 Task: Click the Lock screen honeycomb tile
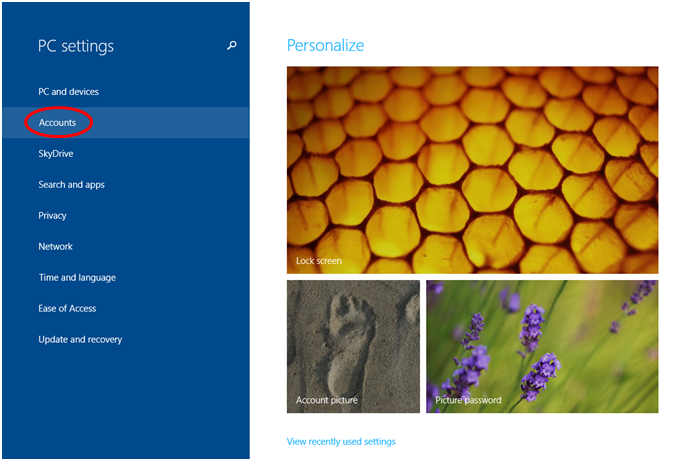point(472,170)
